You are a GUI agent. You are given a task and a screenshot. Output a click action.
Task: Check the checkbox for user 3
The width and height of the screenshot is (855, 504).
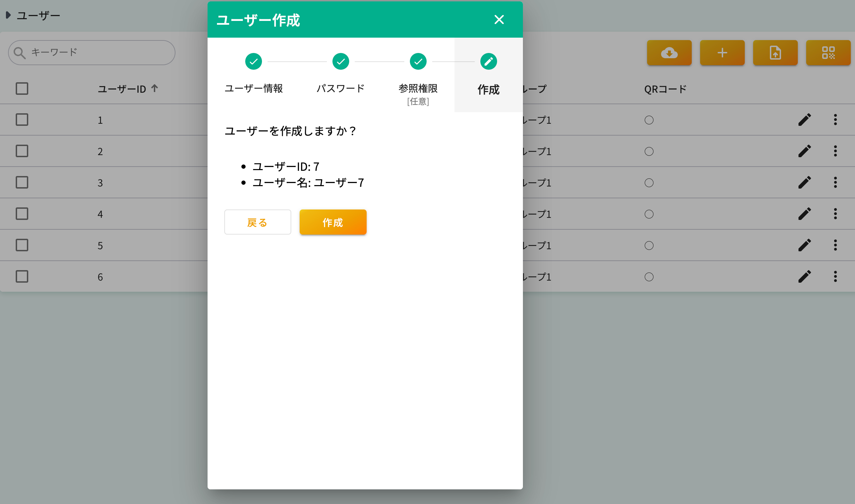(x=22, y=182)
